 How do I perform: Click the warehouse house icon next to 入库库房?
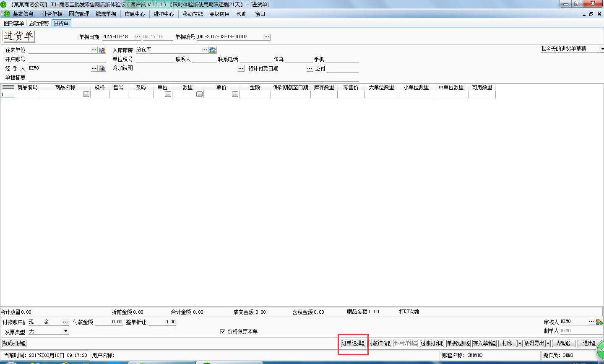coord(213,49)
